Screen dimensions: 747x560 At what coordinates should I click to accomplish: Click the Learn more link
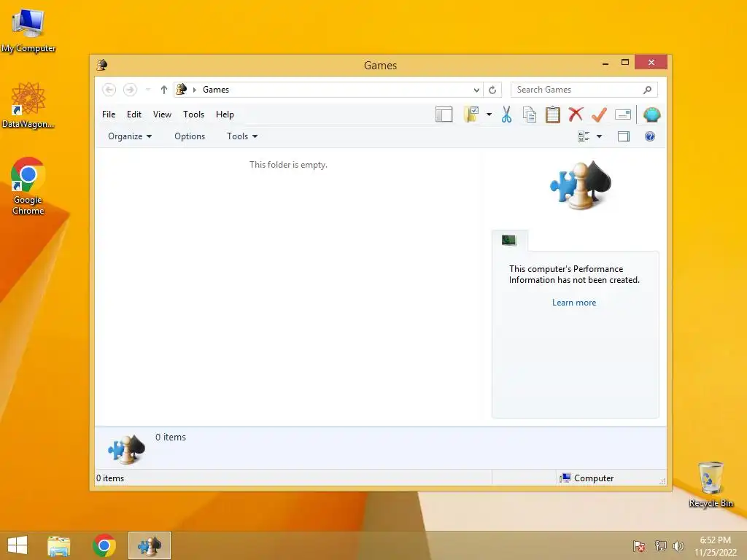click(x=573, y=303)
